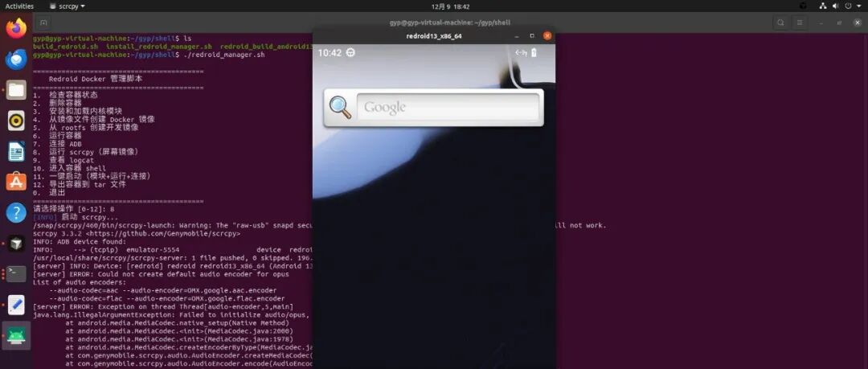Click menu line 4 about creating Docker 镜像

pos(94,119)
